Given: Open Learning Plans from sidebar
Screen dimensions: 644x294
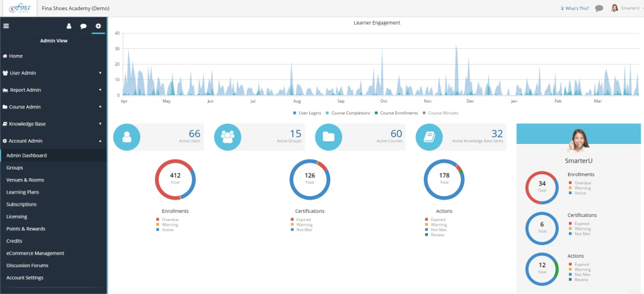Looking at the screenshot, I should (x=22, y=192).
